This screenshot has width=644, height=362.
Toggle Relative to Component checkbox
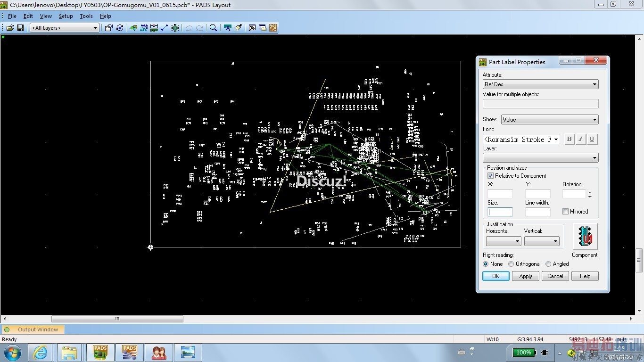tap(490, 176)
